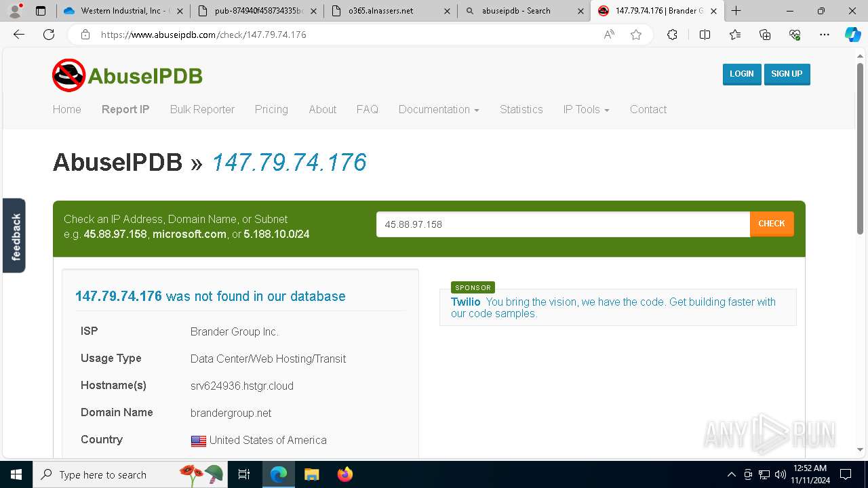
Task: Open Collections icon
Action: (765, 35)
